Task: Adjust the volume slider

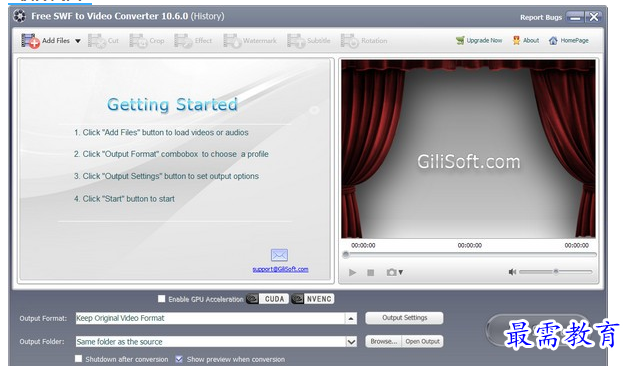Action: 556,271
